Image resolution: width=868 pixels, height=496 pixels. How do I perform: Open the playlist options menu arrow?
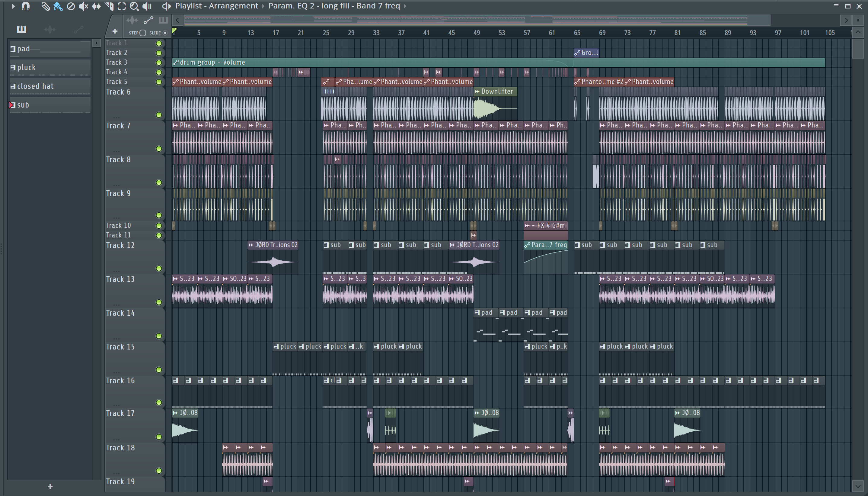point(13,6)
